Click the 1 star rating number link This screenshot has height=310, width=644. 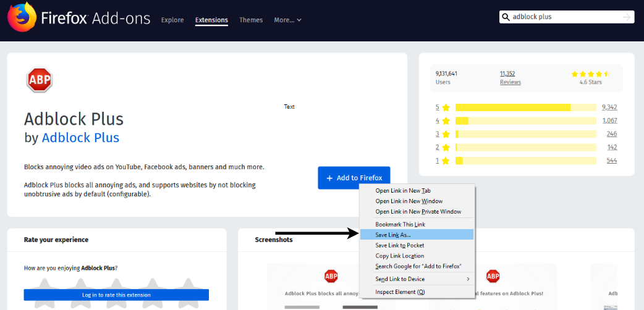point(438,161)
